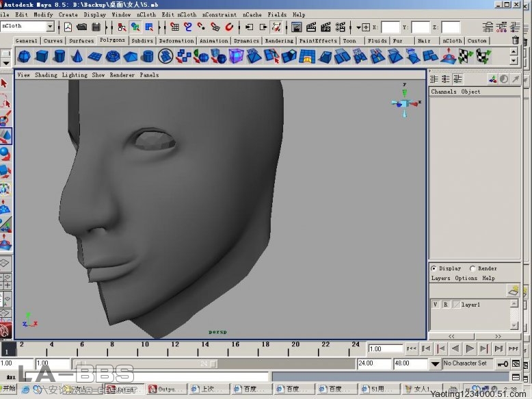Viewport: 532px width, 399px height.
Task: Select the Render layer radio button
Action: pos(473,268)
